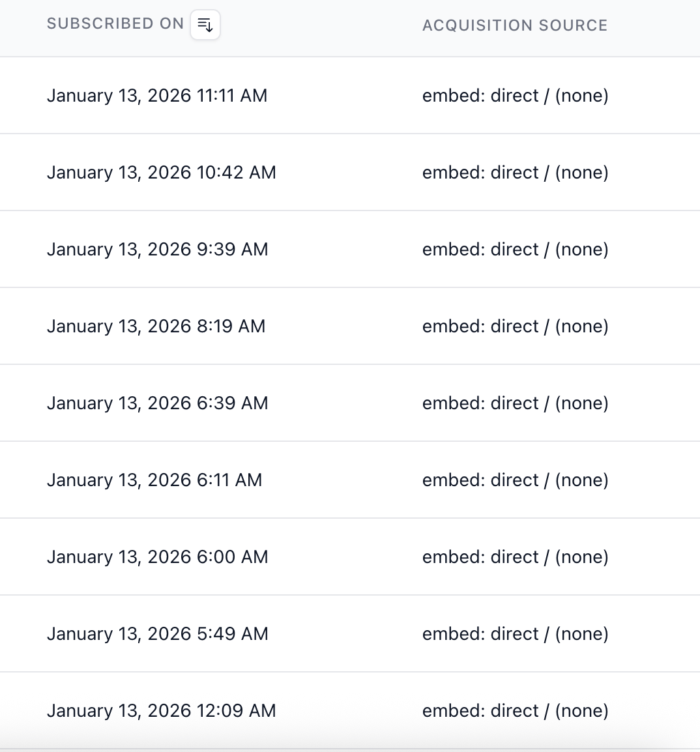The image size is (700, 752).
Task: Select the 6:00 AM subscription date
Action: [158, 557]
